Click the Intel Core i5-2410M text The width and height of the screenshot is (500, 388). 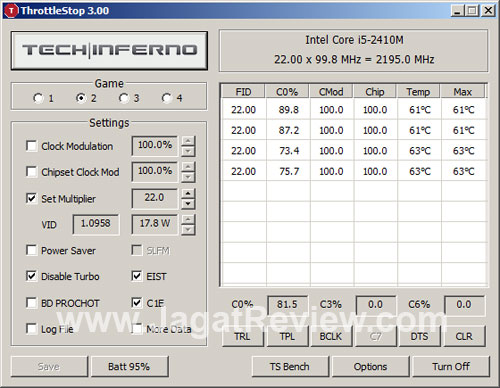pyautogui.click(x=354, y=40)
